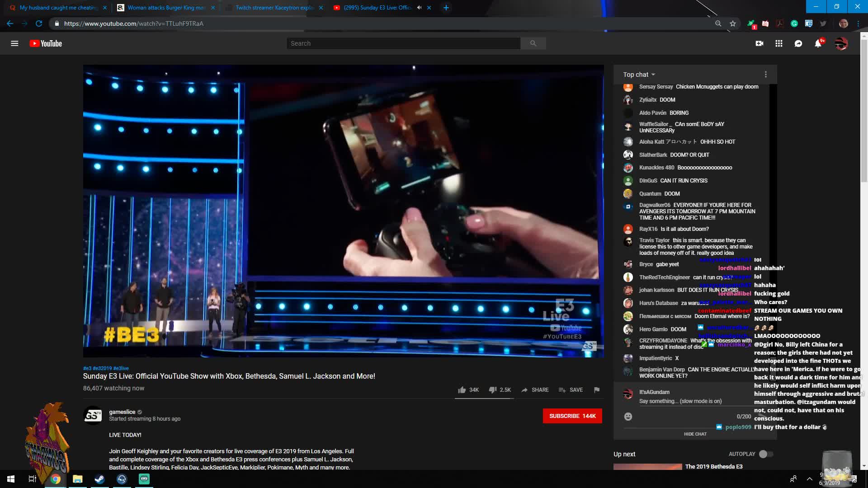Focus the YouTube search field
868x488 pixels.
(x=403, y=43)
